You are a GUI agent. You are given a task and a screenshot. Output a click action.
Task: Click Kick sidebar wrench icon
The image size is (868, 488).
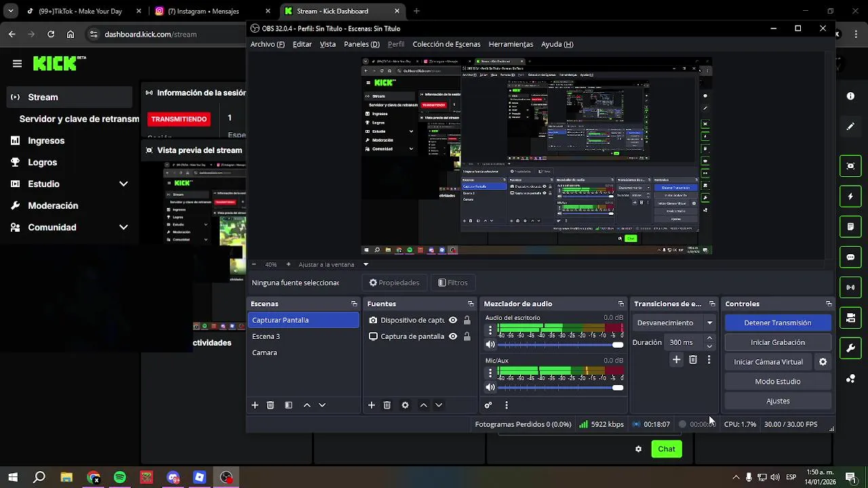tap(850, 348)
